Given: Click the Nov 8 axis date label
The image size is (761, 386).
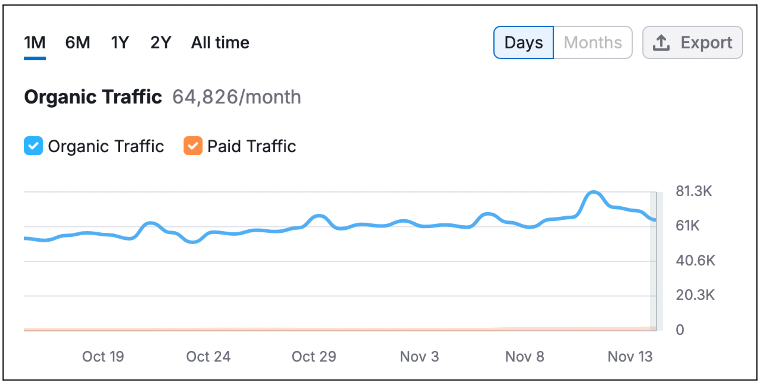Looking at the screenshot, I should [x=525, y=357].
